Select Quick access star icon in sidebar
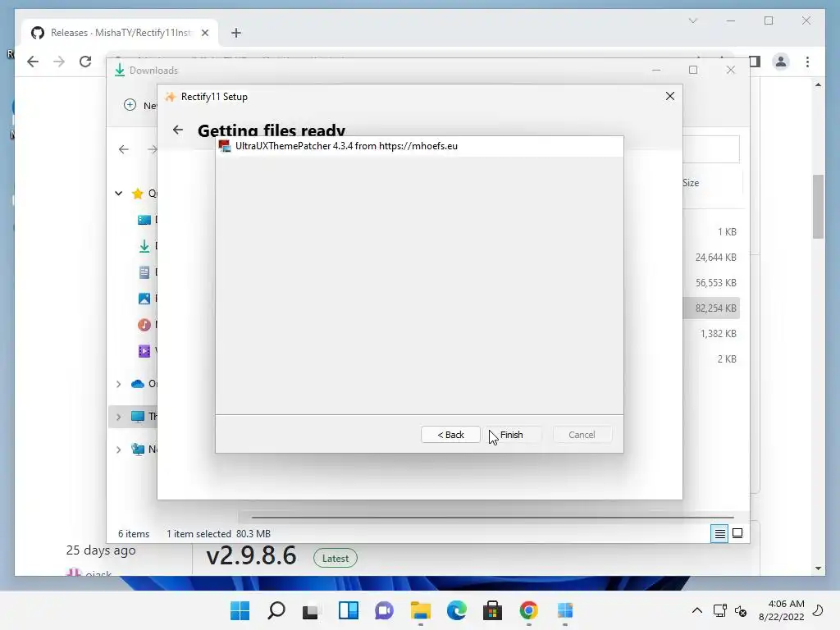The width and height of the screenshot is (840, 630). [x=138, y=194]
